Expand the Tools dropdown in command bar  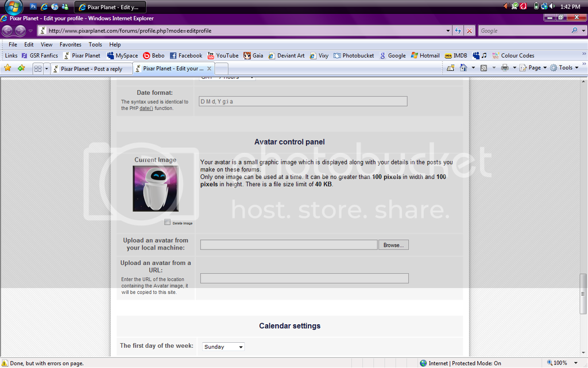tap(565, 68)
